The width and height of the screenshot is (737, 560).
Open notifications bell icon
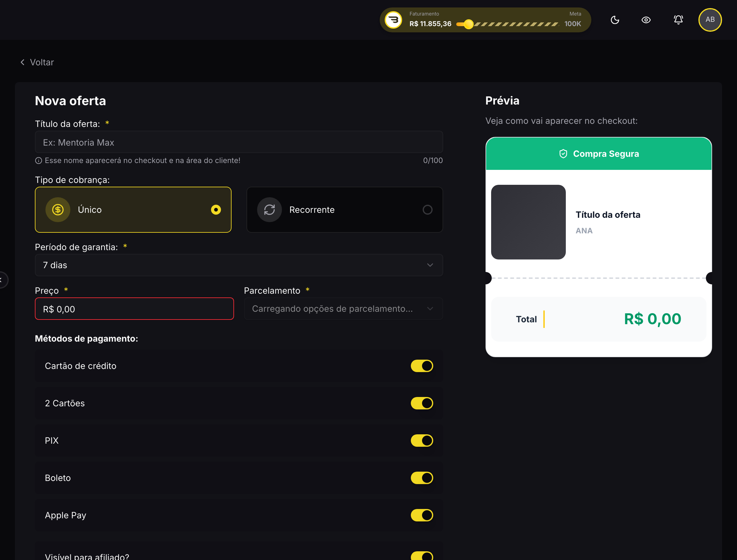(x=678, y=20)
